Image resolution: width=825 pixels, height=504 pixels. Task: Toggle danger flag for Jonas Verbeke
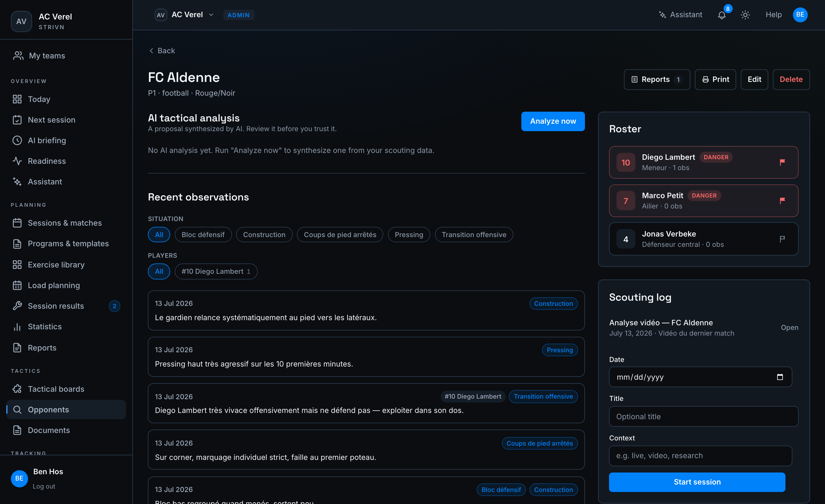pos(782,239)
